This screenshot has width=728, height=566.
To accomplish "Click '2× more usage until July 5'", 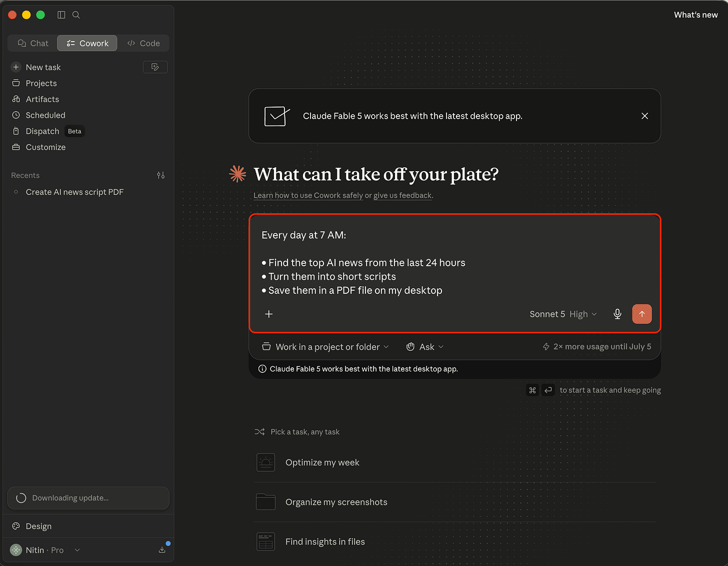I will [x=597, y=346].
